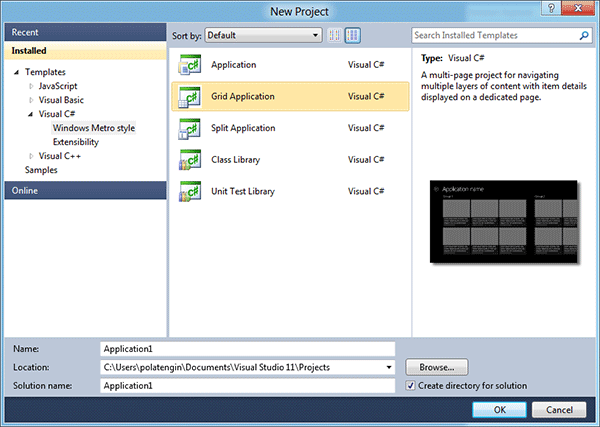Image resolution: width=600 pixels, height=427 pixels.
Task: Open the Sort by Default dropdown
Action: tap(264, 36)
